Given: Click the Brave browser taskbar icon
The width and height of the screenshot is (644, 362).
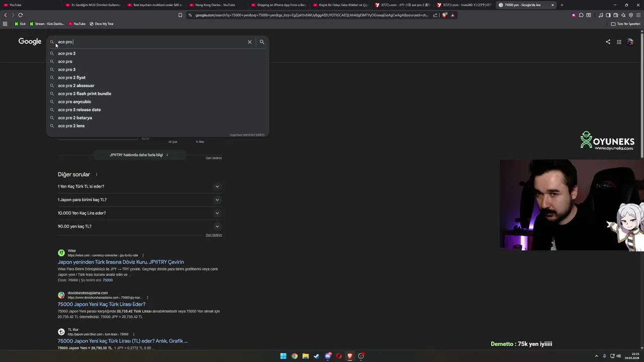Looking at the screenshot, I should 350,356.
